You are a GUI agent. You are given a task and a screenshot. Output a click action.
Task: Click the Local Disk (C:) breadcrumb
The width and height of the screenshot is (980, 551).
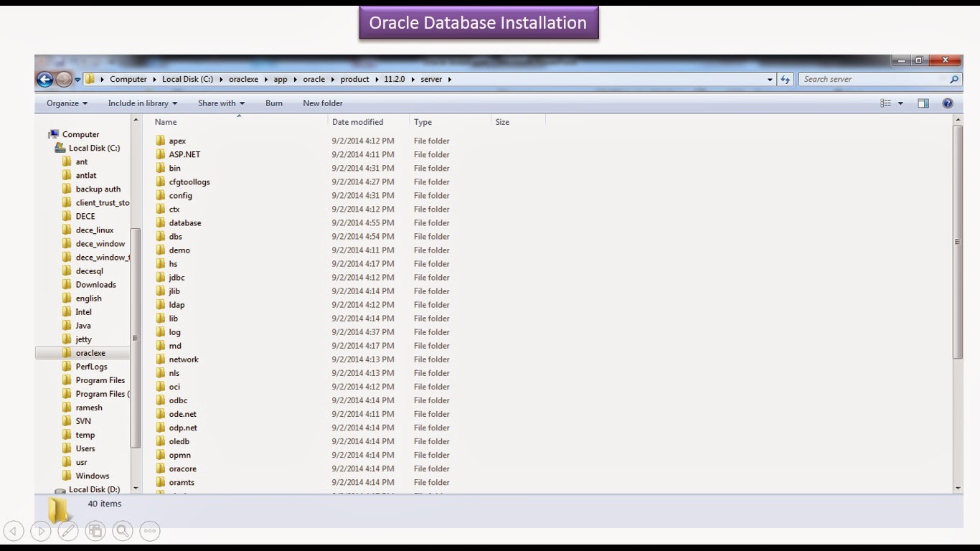[x=187, y=80]
